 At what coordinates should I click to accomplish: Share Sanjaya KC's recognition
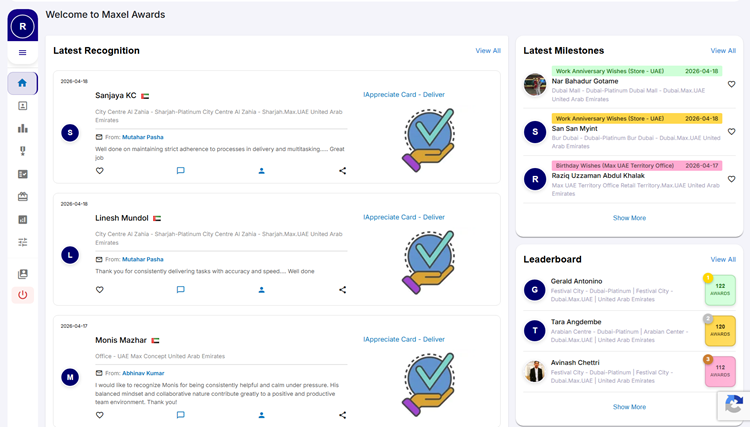tap(342, 171)
